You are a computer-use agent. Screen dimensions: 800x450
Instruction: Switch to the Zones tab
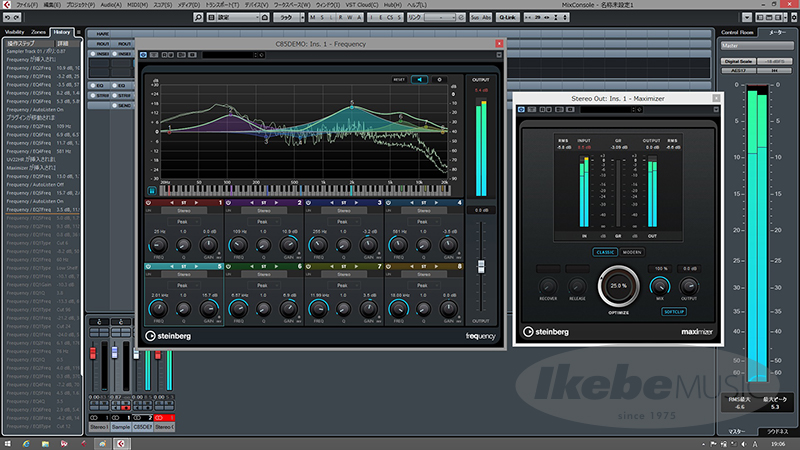[39, 33]
